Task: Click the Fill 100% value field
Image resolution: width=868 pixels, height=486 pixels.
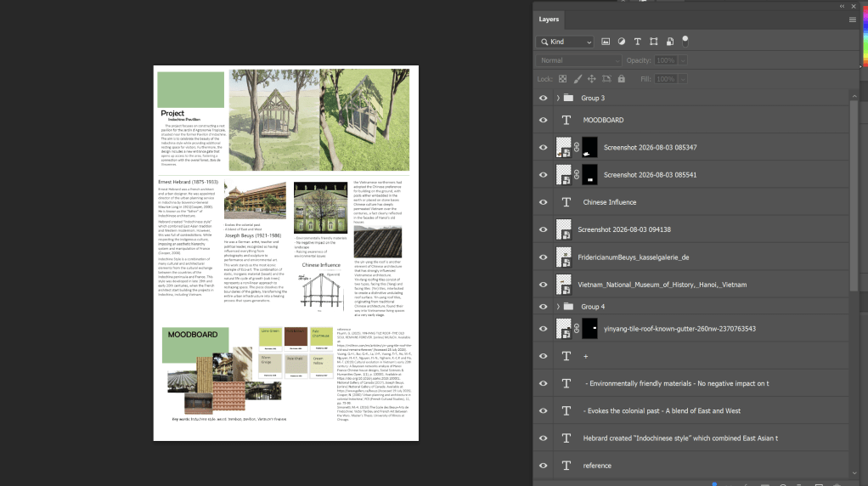Action: (666, 79)
